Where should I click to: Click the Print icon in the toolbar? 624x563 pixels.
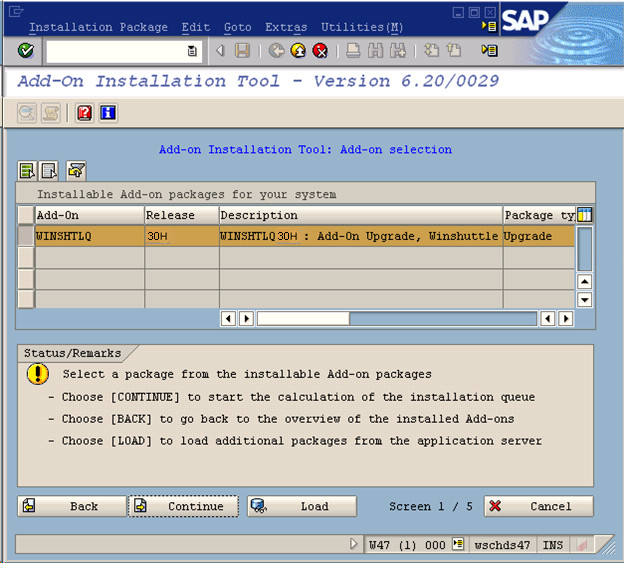click(x=353, y=51)
